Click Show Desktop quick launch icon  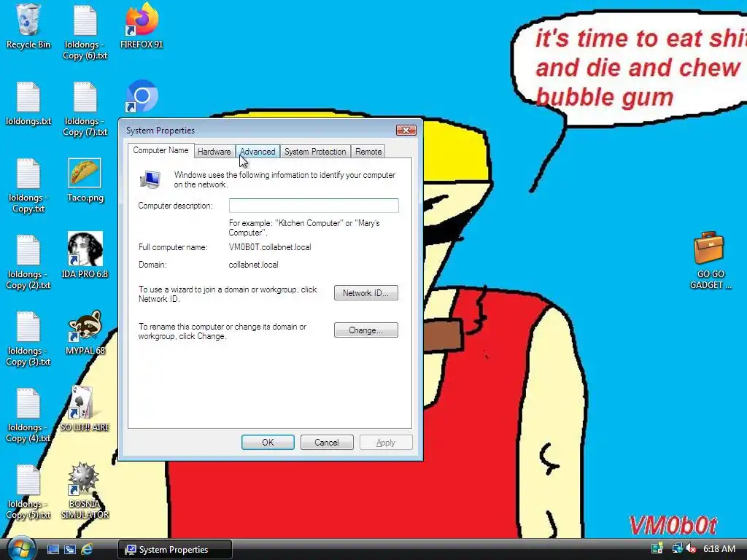(53, 550)
